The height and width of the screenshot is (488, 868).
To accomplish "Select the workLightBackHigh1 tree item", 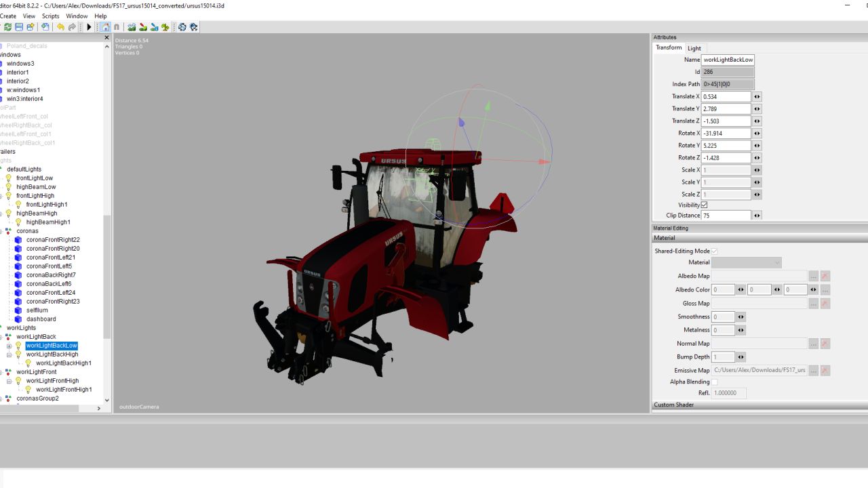I will pyautogui.click(x=64, y=363).
